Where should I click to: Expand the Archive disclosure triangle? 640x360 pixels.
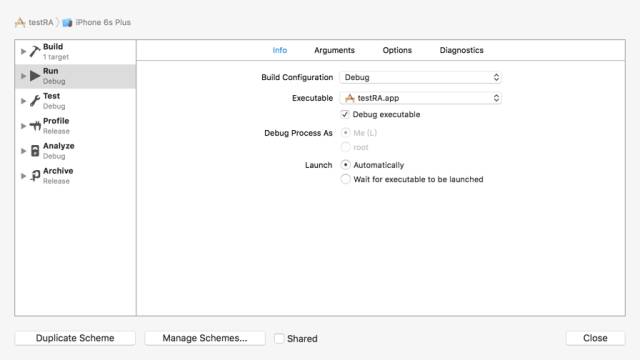pos(23,176)
